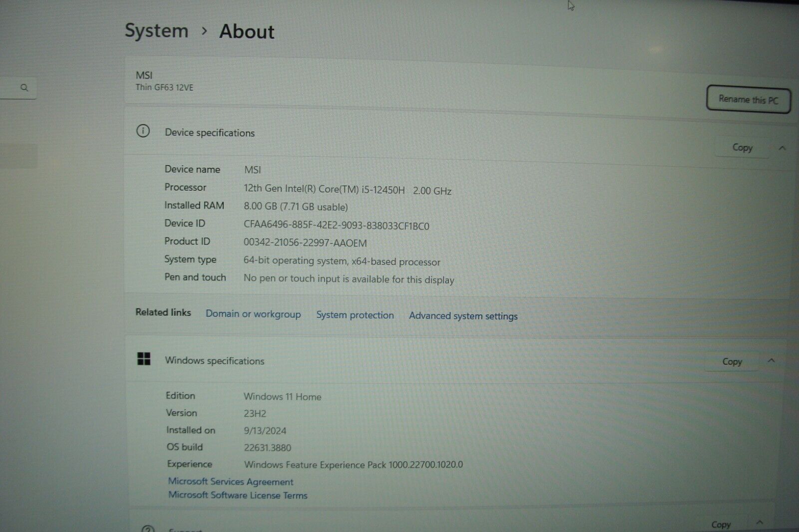Copy the Device specifications
799x532 pixels.
click(x=742, y=148)
